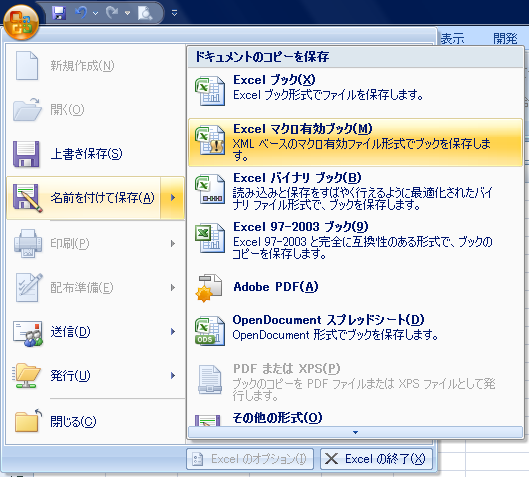Choose Adobe PDF(A) save option
Viewport: 529px width, 477px height.
pyautogui.click(x=355, y=287)
